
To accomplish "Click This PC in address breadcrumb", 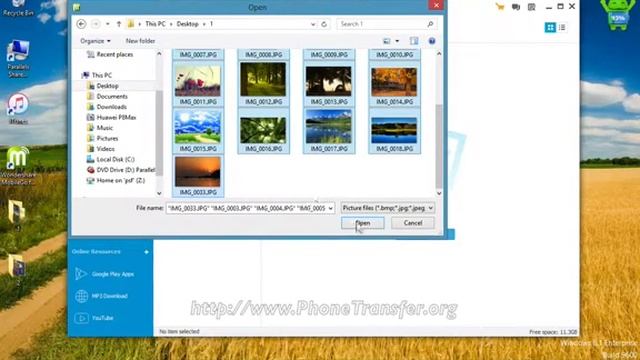I will (156, 24).
